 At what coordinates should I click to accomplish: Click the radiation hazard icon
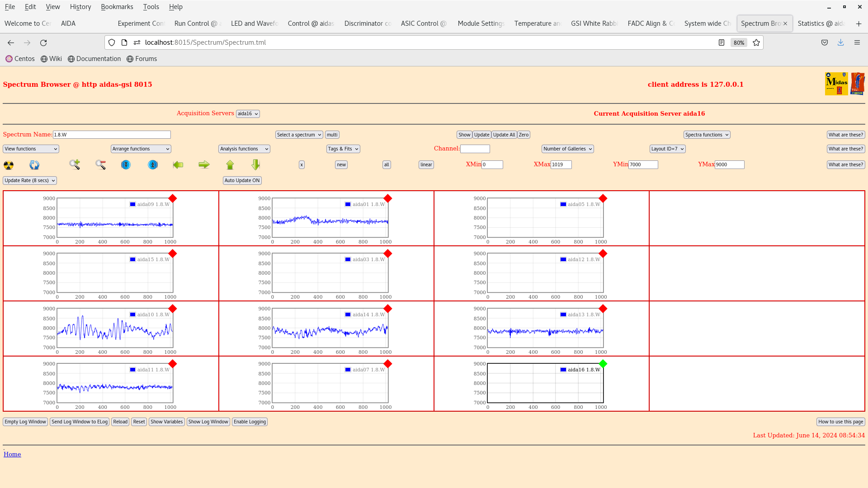[x=9, y=165]
